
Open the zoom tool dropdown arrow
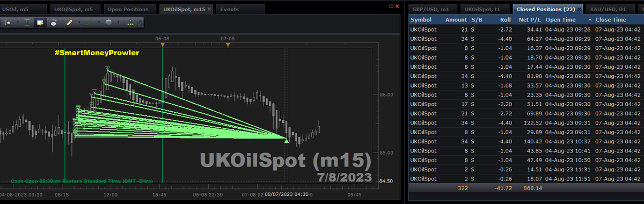coord(18,23)
